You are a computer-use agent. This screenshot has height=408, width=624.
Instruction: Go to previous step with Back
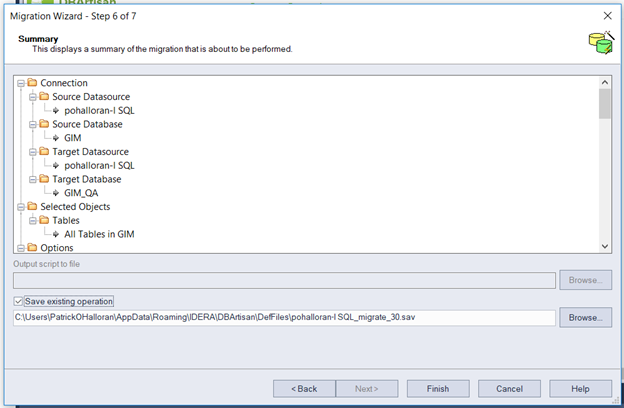point(304,388)
